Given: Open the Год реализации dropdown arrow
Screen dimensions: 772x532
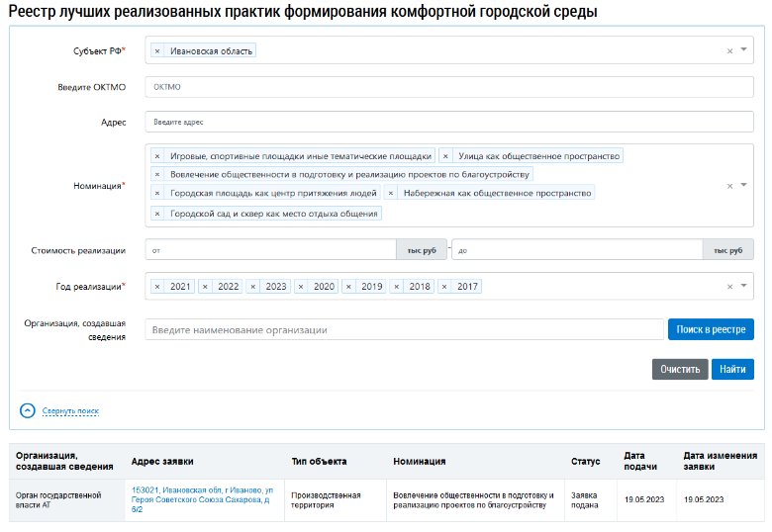Looking at the screenshot, I should pos(743,287).
